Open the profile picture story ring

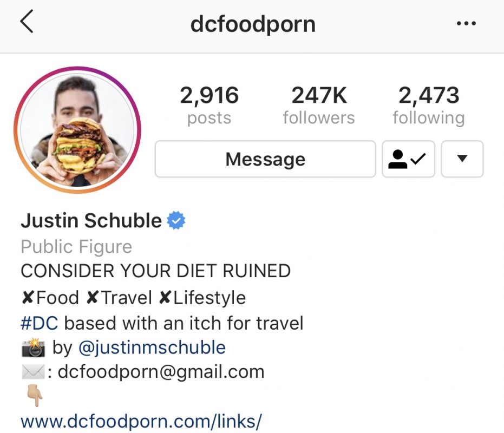(77, 130)
